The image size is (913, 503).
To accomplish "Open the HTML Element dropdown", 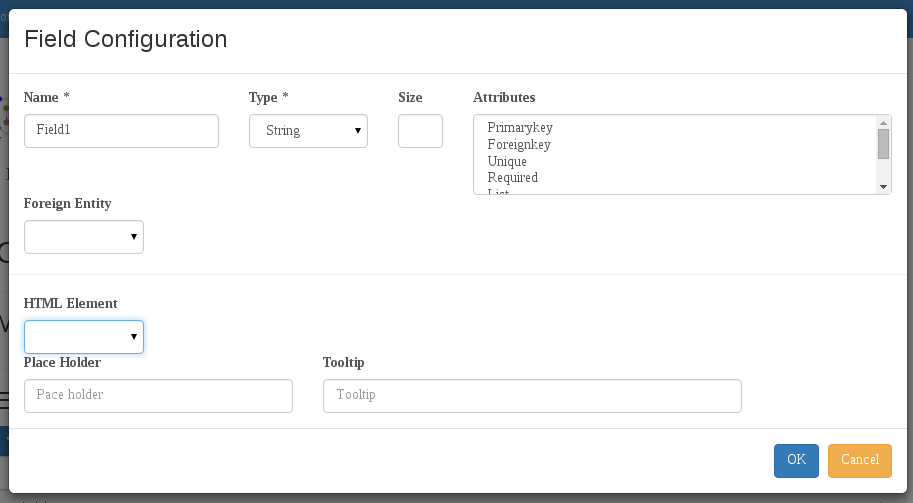I will click(84, 337).
